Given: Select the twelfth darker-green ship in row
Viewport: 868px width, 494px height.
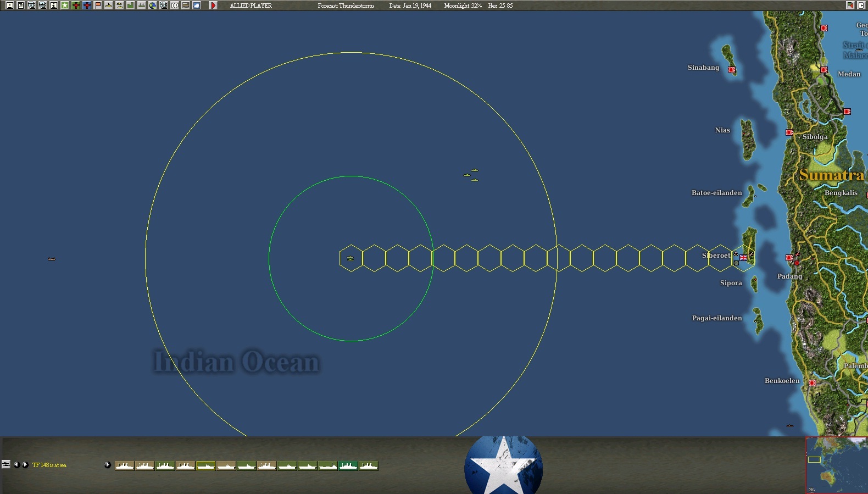Looking at the screenshot, I should tap(348, 465).
